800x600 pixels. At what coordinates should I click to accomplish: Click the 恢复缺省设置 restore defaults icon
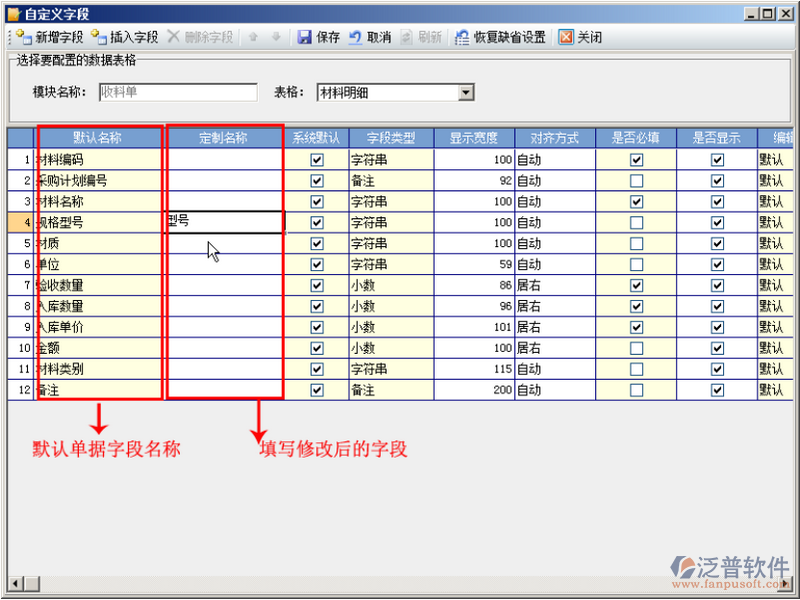click(x=462, y=37)
